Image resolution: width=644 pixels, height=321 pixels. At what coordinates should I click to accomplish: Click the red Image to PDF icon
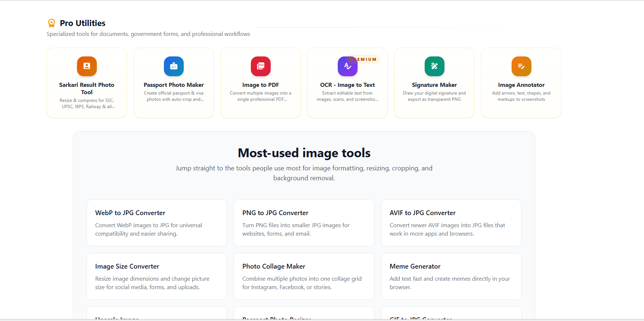261,66
